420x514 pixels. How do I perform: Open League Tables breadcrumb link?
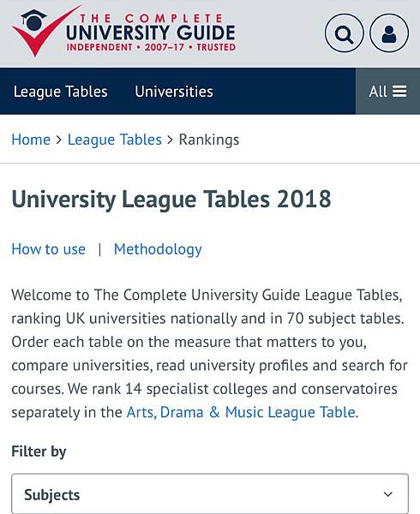(x=114, y=140)
